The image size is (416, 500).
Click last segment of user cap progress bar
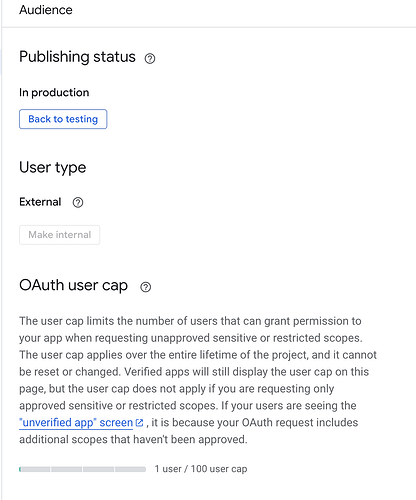[130, 469]
